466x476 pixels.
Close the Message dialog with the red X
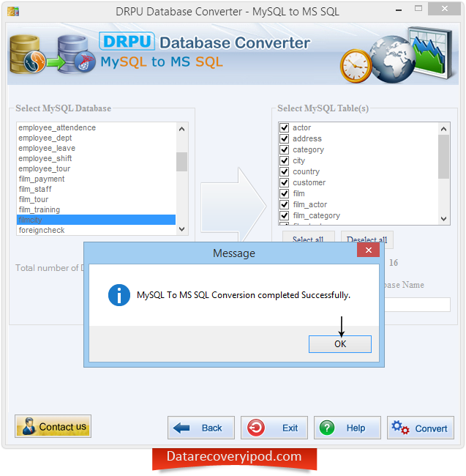pos(368,250)
